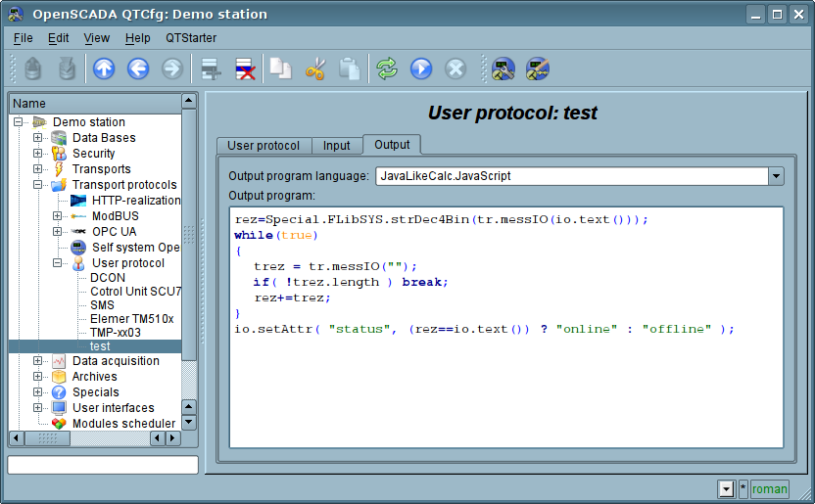Expand the ModBUS tree node
The width and height of the screenshot is (815, 504).
[57, 216]
